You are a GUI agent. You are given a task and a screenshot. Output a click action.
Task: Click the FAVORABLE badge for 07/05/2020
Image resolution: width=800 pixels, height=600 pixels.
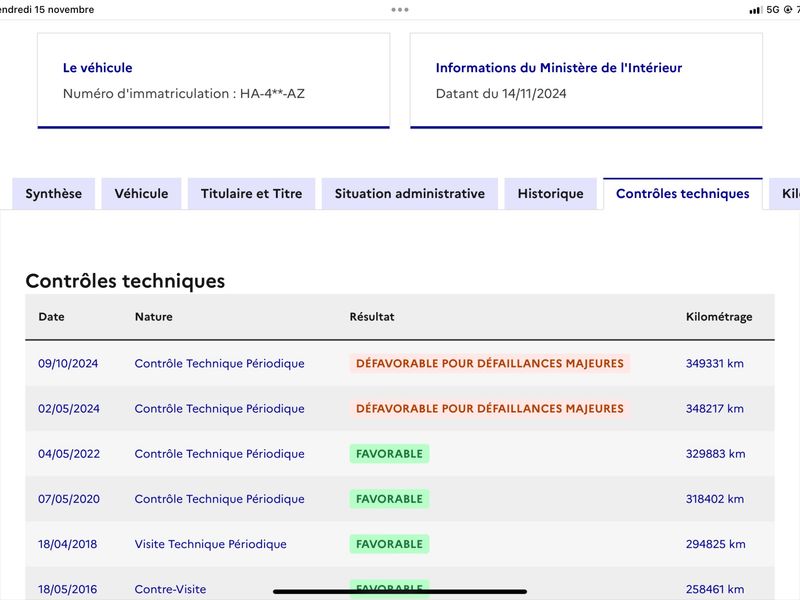point(389,499)
